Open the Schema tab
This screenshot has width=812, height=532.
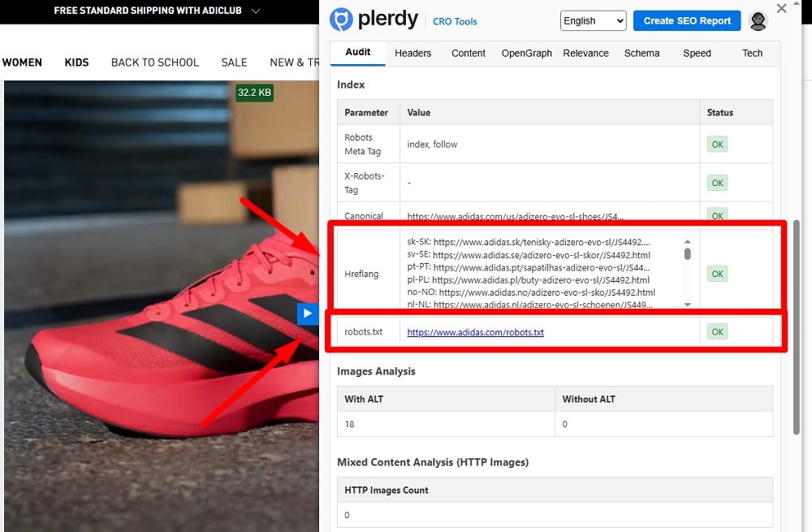click(641, 53)
